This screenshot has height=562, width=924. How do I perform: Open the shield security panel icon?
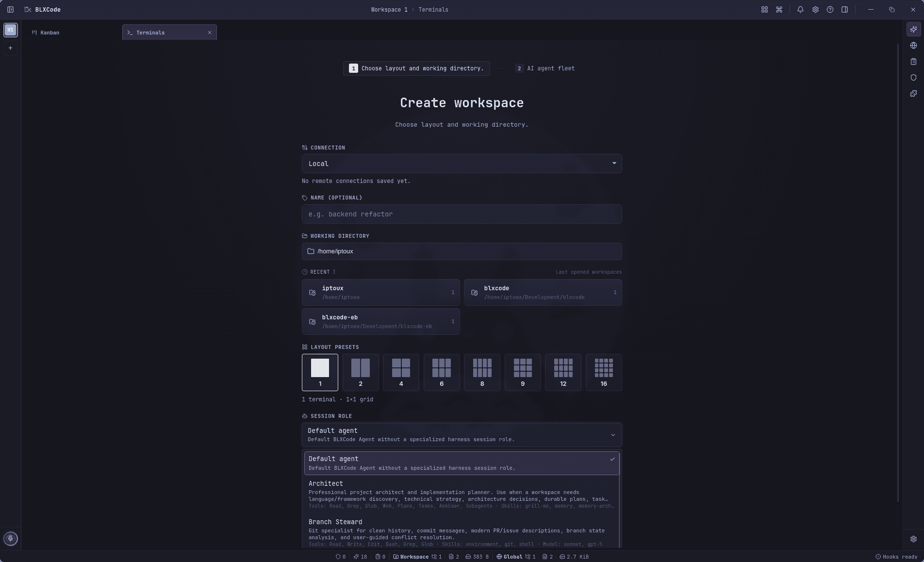click(x=913, y=78)
